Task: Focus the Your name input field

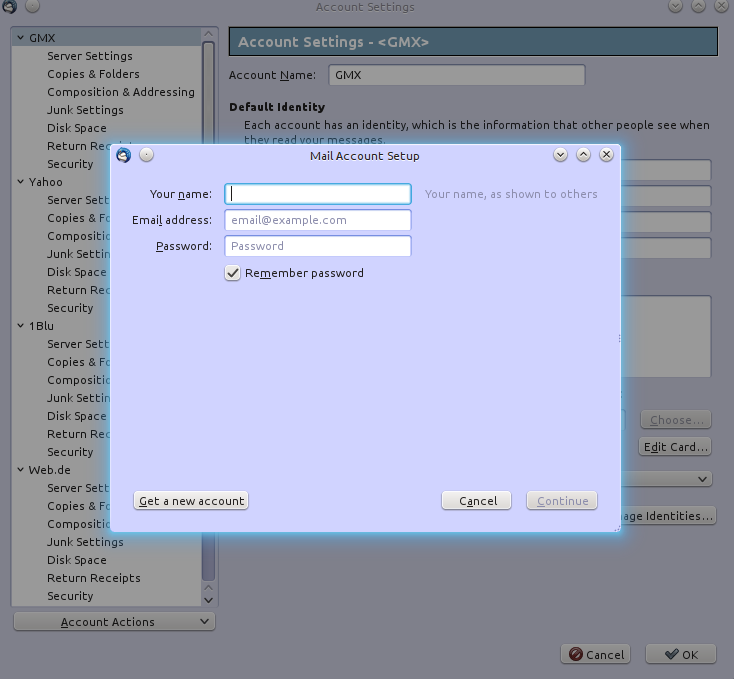Action: click(318, 194)
